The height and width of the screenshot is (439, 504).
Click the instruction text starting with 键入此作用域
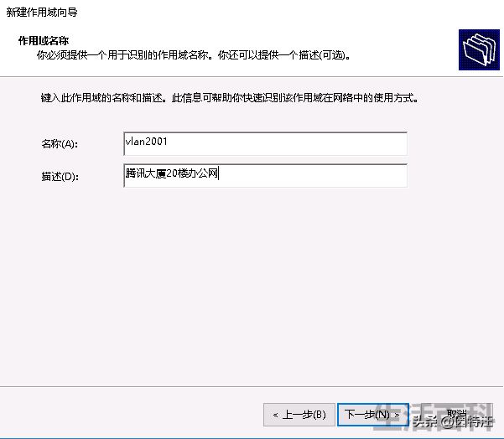click(x=230, y=98)
